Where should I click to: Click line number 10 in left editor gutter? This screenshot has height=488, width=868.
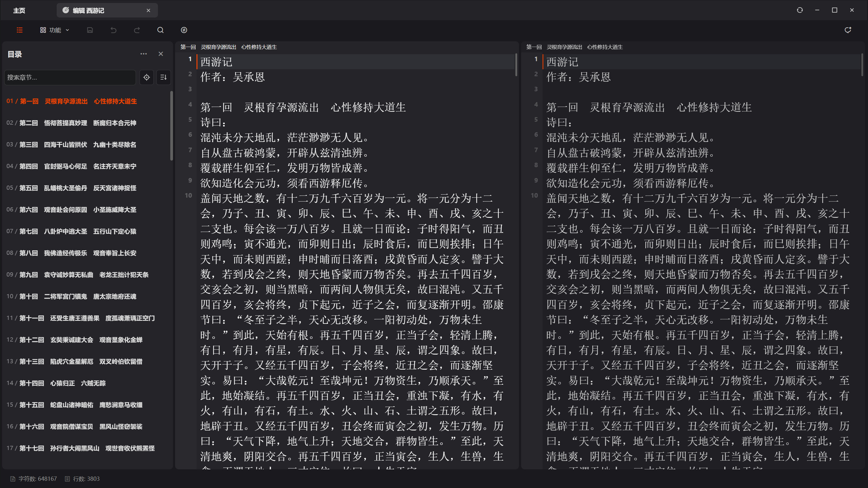188,195
